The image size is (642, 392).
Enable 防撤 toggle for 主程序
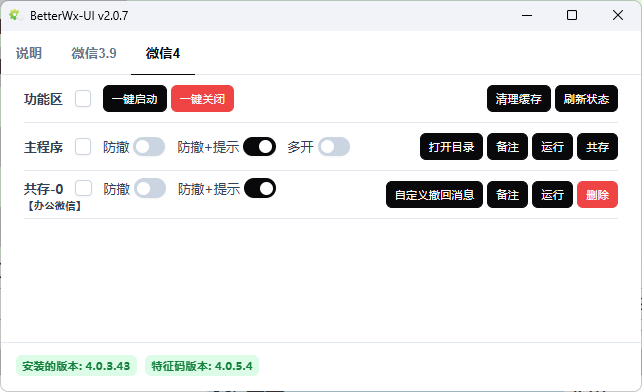click(149, 147)
